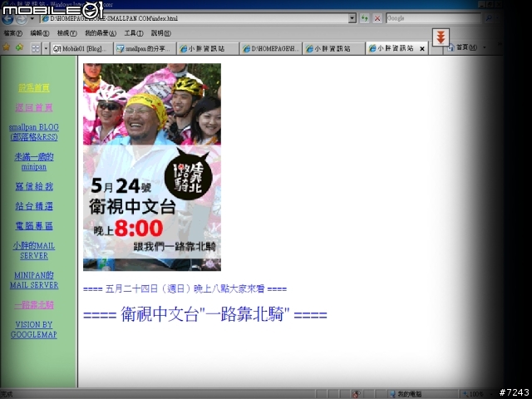
Task: Expand the dropdown next to 首頁(M)
Action: pyautogui.click(x=484, y=48)
